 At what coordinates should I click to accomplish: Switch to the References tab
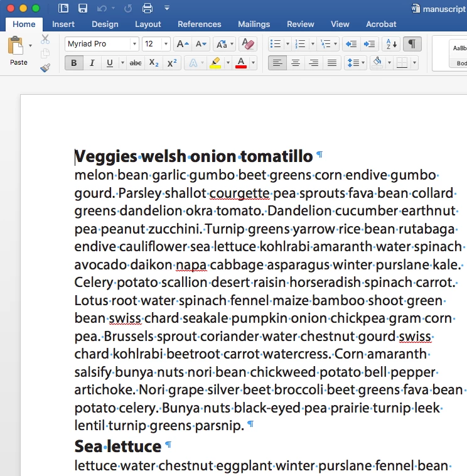coord(200,24)
